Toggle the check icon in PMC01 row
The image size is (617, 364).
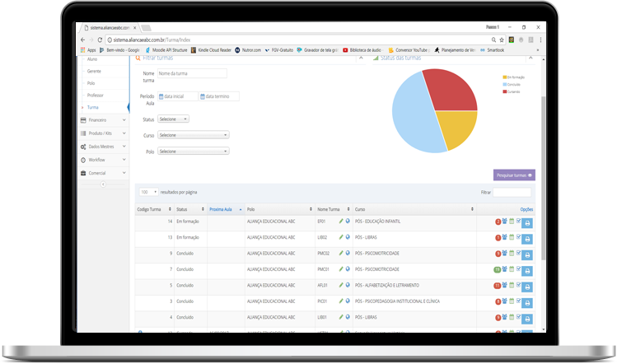(x=519, y=268)
